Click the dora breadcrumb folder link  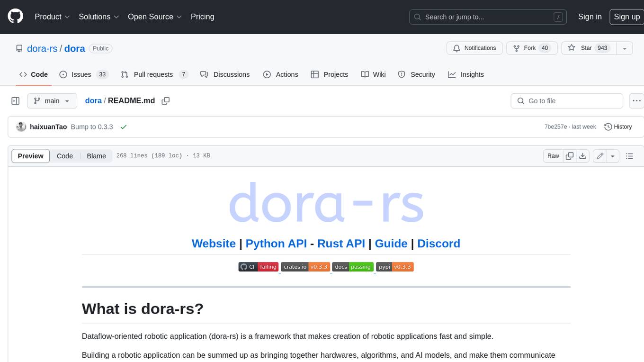93,100
